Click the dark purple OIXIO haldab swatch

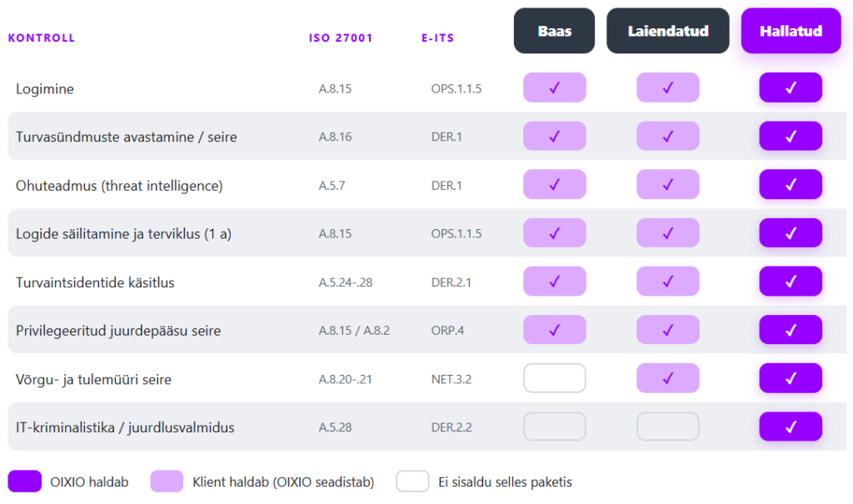(x=24, y=482)
